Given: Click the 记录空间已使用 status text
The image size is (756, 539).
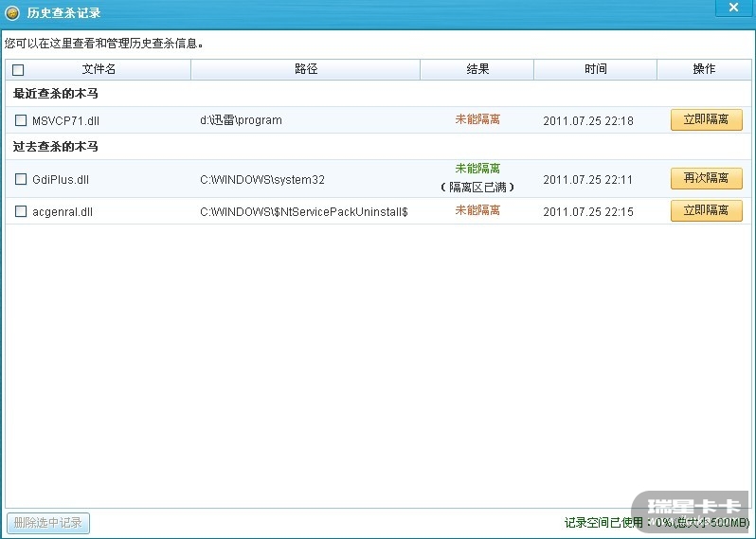Looking at the screenshot, I should click(657, 522).
